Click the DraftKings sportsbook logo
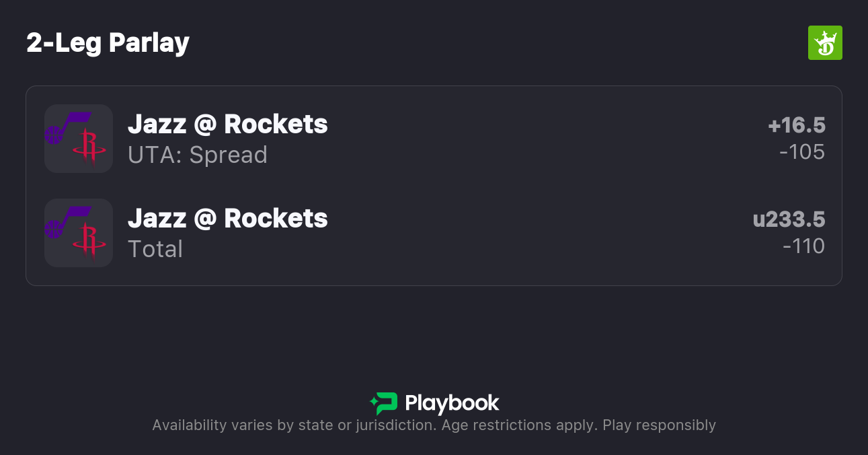This screenshot has height=455, width=868. point(824,43)
